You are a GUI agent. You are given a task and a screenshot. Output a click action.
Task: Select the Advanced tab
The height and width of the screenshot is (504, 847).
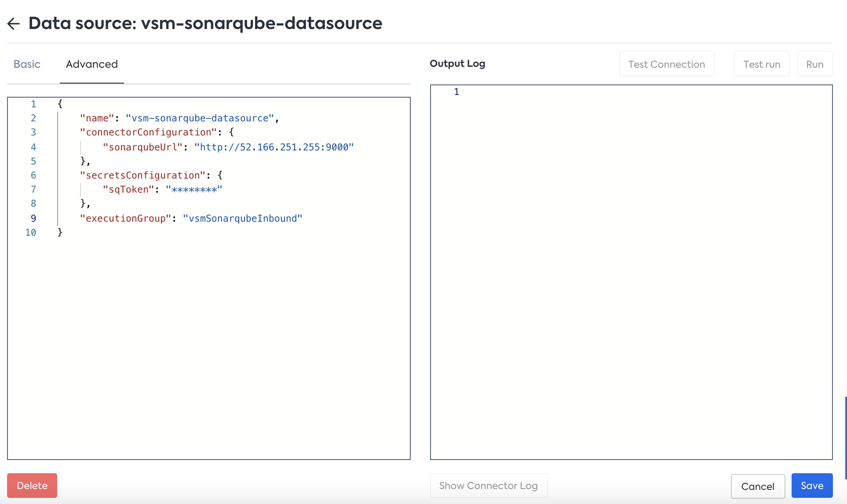[92, 64]
